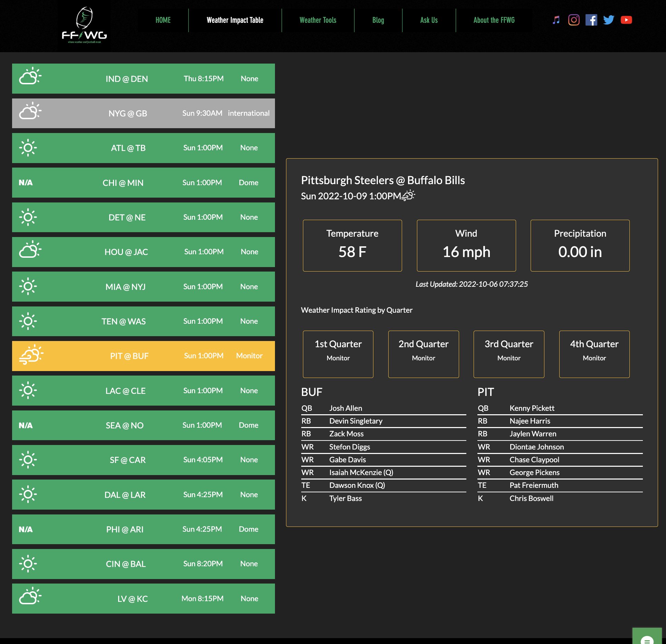Click sunny icon in MIA @ NYJ row
This screenshot has width=666, height=644.
tap(28, 286)
